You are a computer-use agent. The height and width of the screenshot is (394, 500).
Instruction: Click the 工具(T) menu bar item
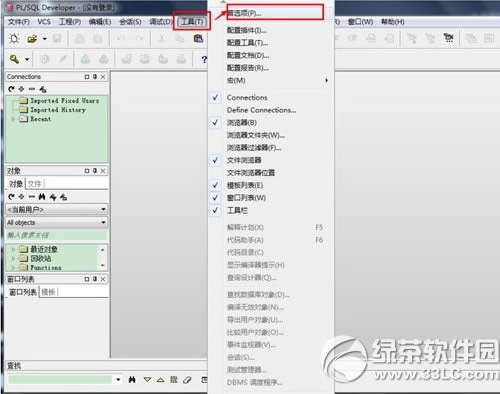point(192,22)
